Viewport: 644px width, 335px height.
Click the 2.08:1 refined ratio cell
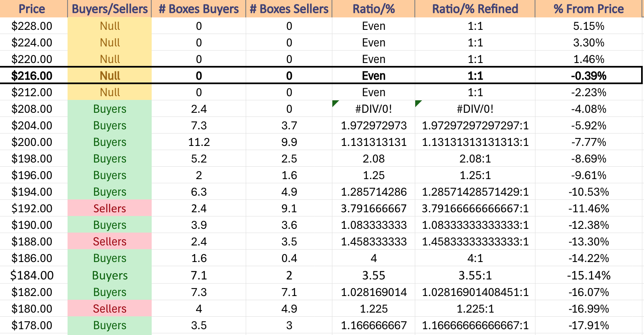tap(475, 159)
